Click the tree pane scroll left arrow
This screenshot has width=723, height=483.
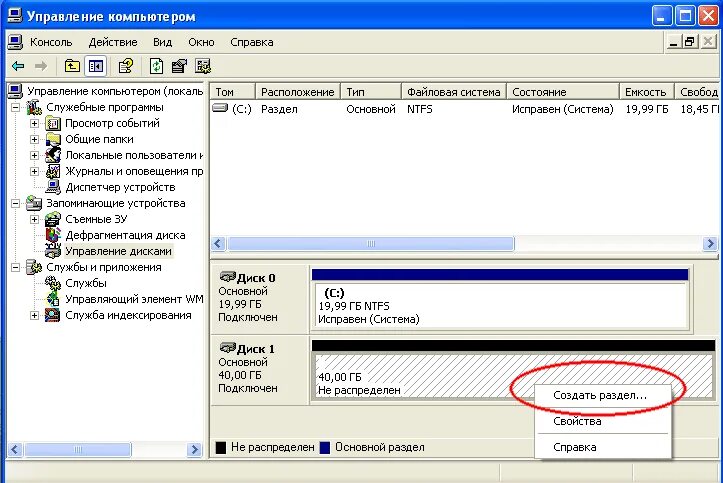coord(15,449)
